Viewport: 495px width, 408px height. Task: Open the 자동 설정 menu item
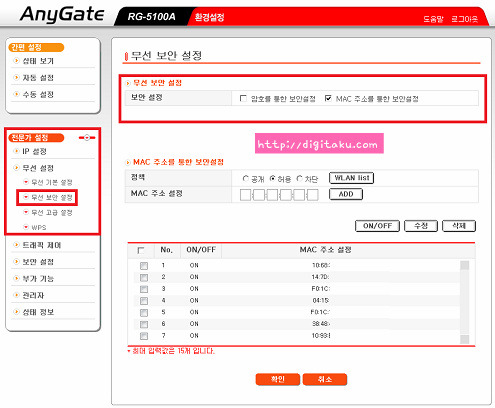pos(38,78)
